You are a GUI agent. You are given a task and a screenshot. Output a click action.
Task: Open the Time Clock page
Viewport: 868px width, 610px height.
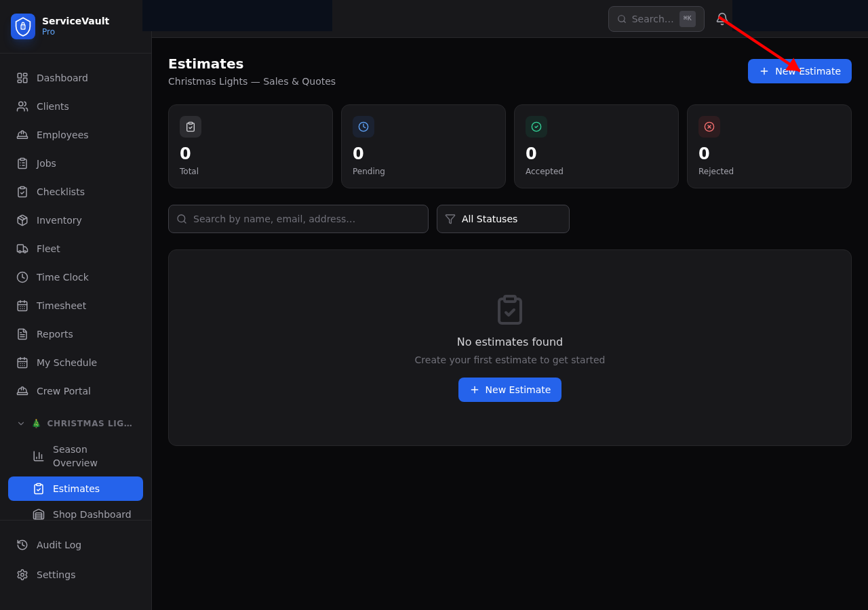(x=62, y=277)
